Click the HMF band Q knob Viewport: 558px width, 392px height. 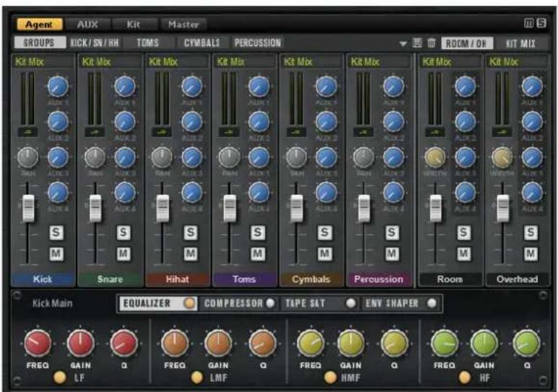tap(394, 343)
